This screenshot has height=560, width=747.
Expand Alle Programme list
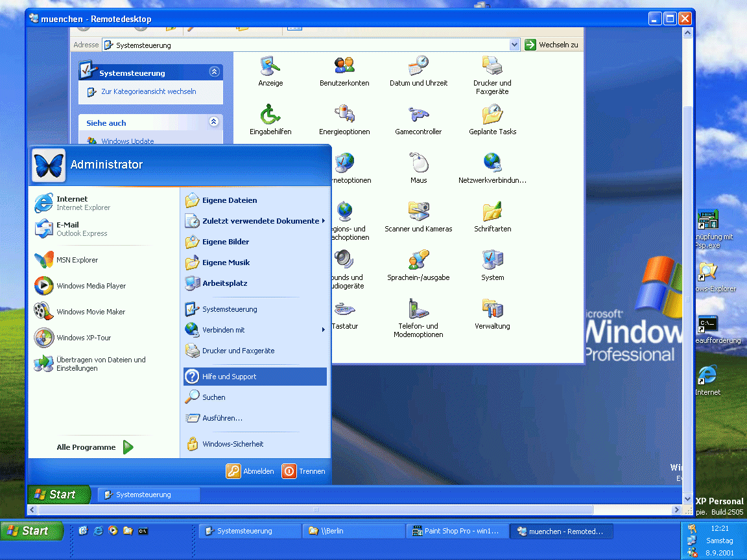click(x=95, y=447)
